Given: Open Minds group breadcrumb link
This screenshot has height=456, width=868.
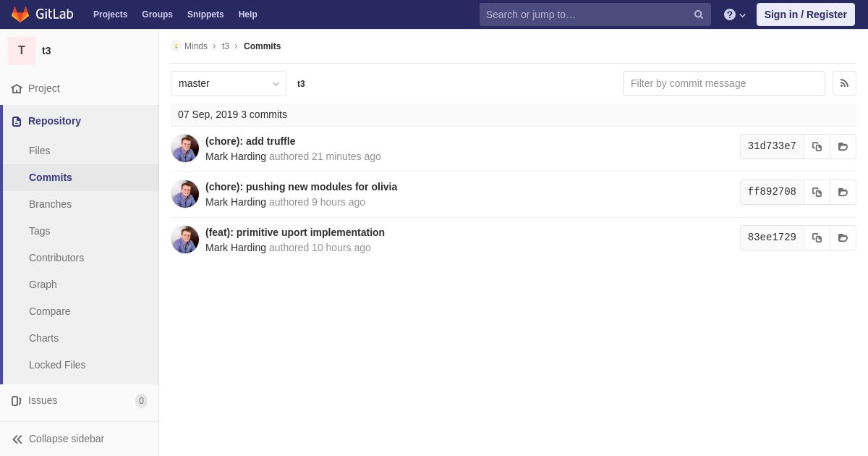Looking at the screenshot, I should click(196, 46).
